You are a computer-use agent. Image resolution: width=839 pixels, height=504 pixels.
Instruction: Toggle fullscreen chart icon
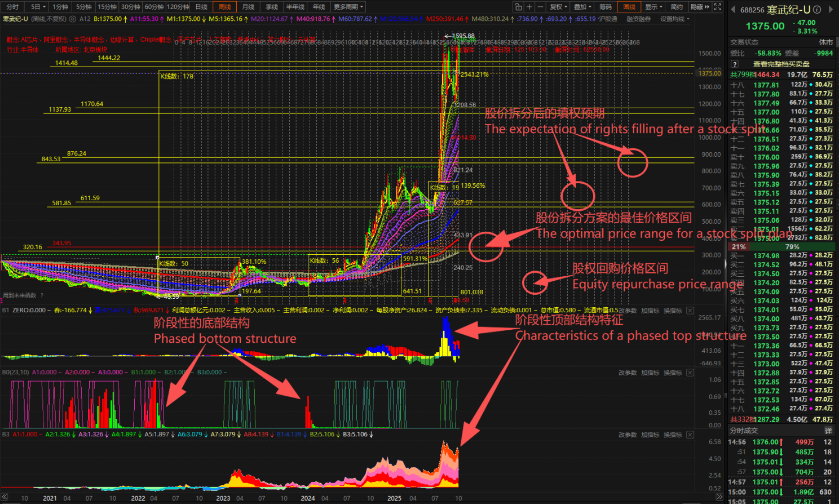pyautogui.click(x=718, y=7)
